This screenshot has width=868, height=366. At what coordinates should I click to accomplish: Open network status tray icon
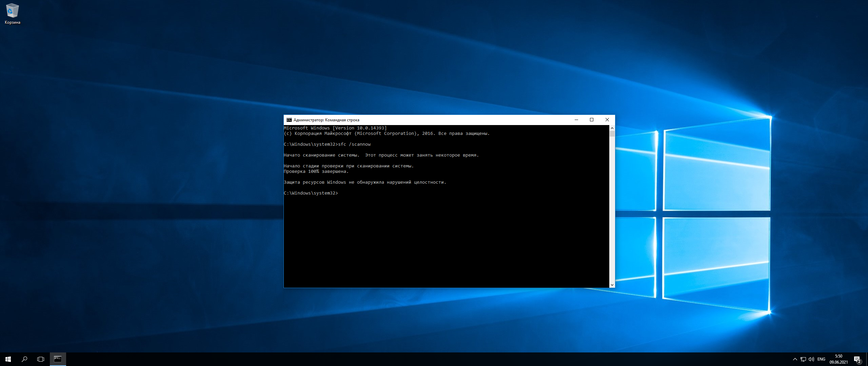coord(803,359)
